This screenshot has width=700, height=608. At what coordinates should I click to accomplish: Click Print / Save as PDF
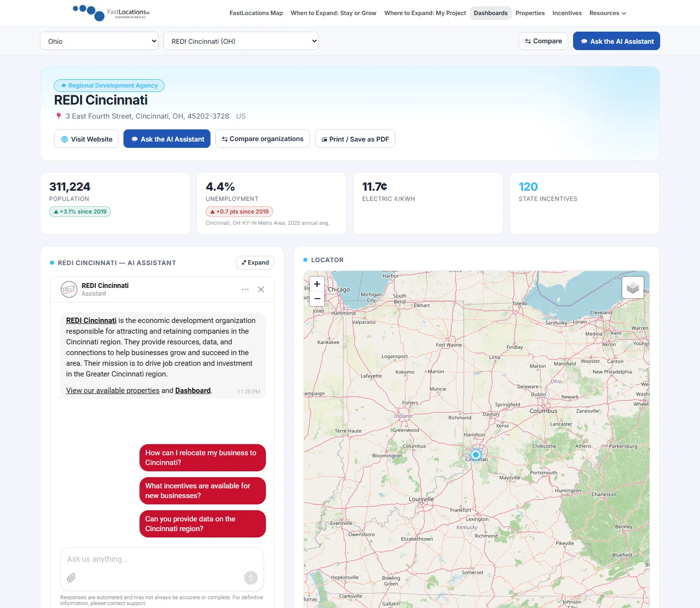coord(355,139)
